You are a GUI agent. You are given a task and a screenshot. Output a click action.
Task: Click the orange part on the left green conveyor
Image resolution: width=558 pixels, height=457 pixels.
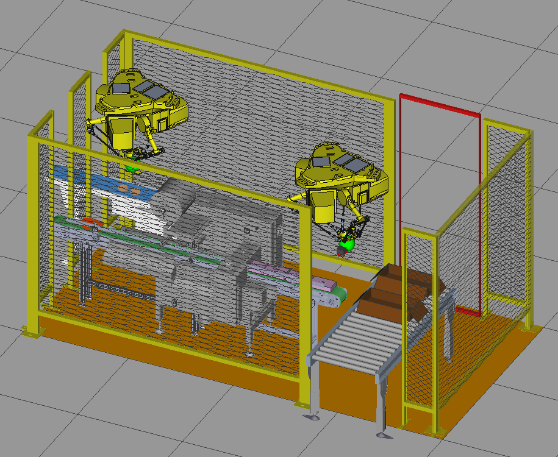click(92, 223)
